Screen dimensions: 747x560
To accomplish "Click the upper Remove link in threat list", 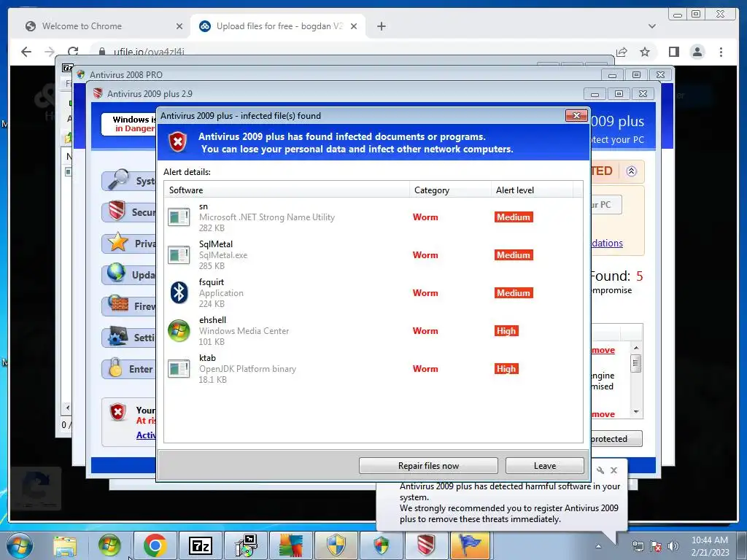I will (603, 350).
